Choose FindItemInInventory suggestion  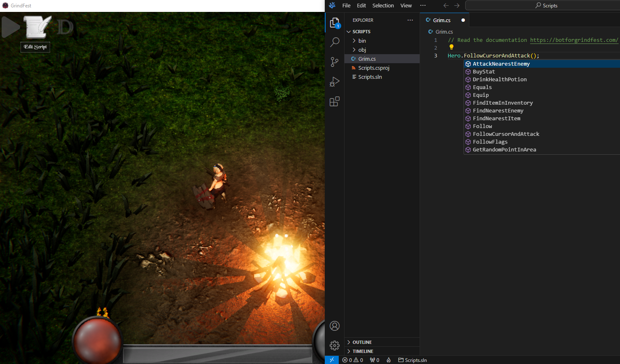point(542,103)
